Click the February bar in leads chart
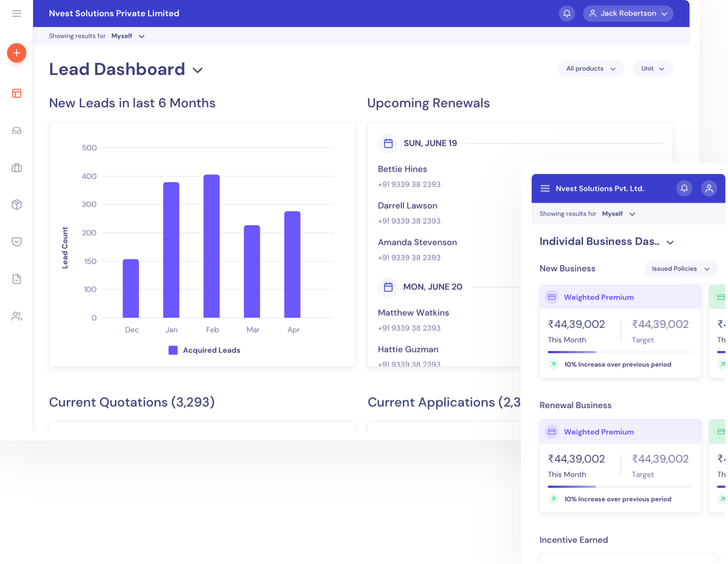 [x=212, y=246]
